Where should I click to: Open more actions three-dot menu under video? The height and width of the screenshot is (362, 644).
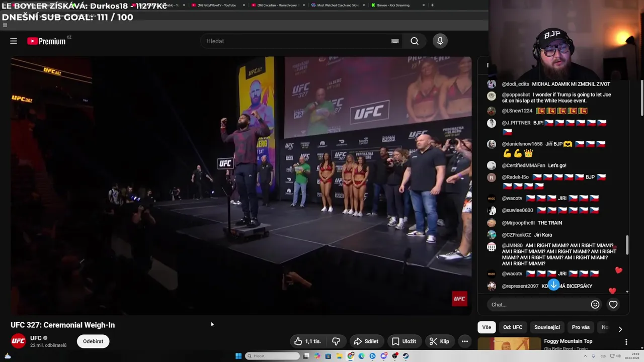pos(465,341)
